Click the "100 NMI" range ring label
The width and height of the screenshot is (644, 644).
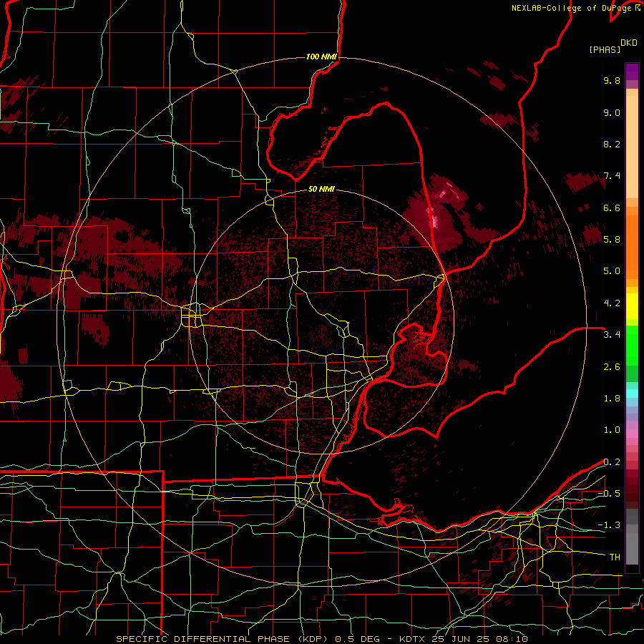point(321,57)
